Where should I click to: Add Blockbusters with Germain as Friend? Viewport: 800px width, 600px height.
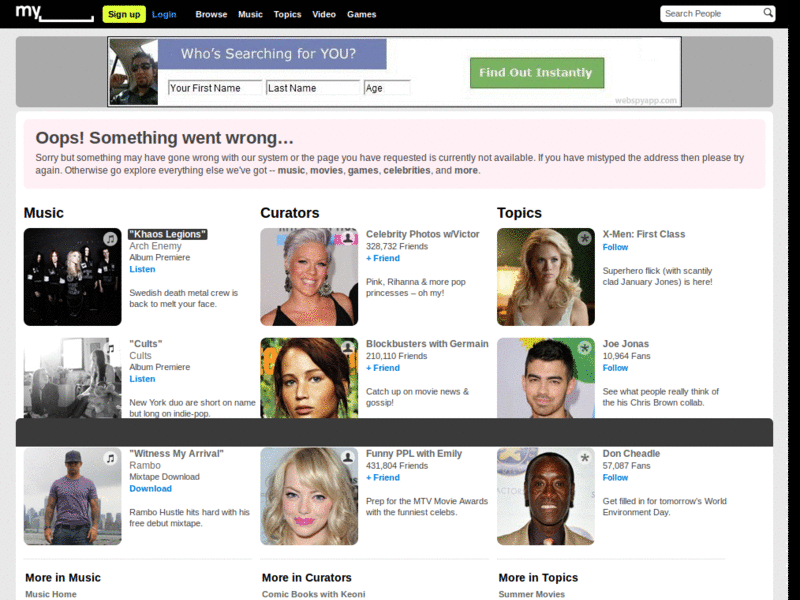[x=383, y=368]
